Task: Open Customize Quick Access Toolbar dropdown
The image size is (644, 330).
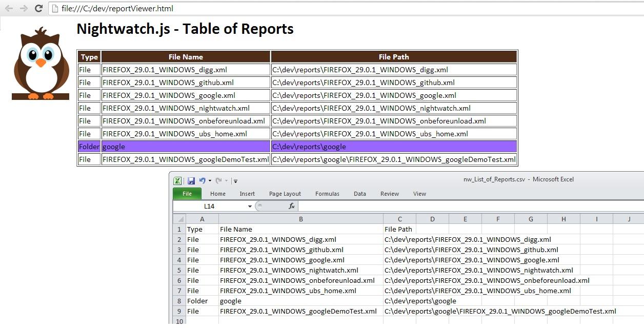Action: [235, 181]
